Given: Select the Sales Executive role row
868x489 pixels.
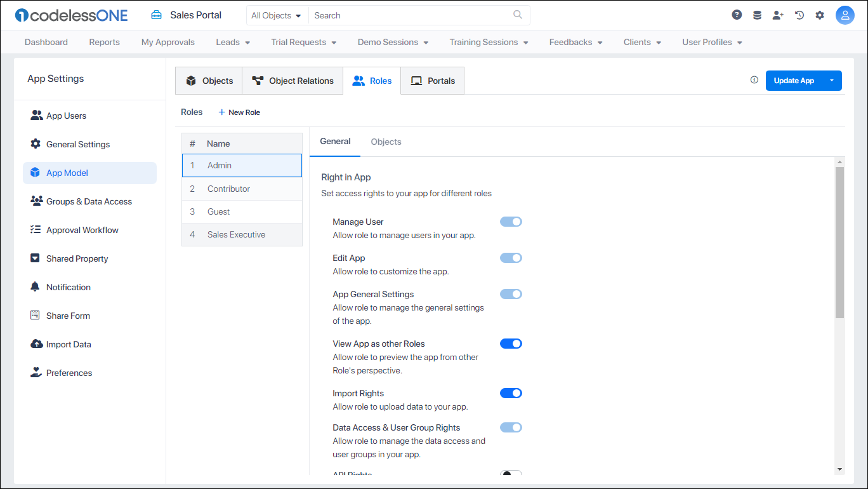Looking at the screenshot, I should tap(242, 234).
